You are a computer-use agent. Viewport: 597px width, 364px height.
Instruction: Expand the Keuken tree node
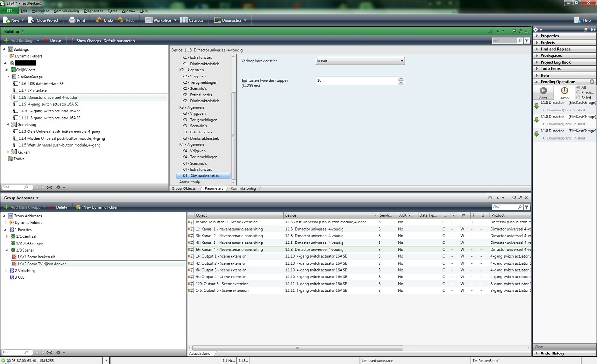tap(8, 152)
